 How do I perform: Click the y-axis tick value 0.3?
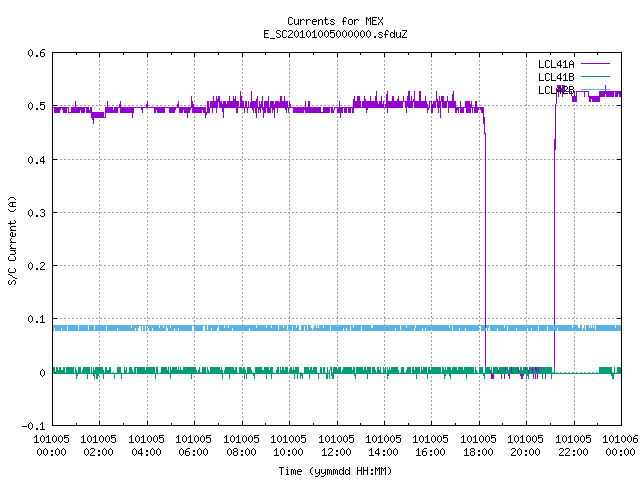click(36, 213)
